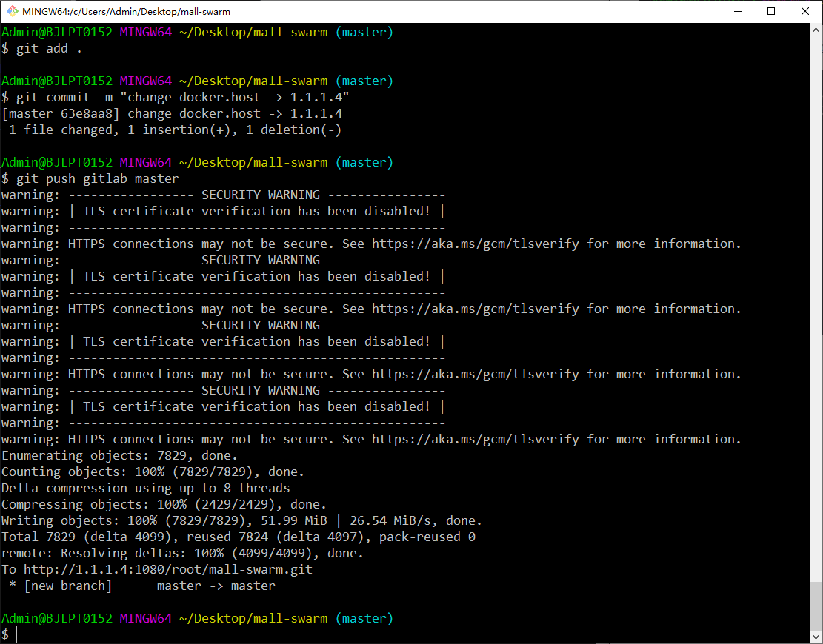The image size is (823, 644).
Task: Click the "Enumerating objects: 7829" line
Action: tap(119, 455)
